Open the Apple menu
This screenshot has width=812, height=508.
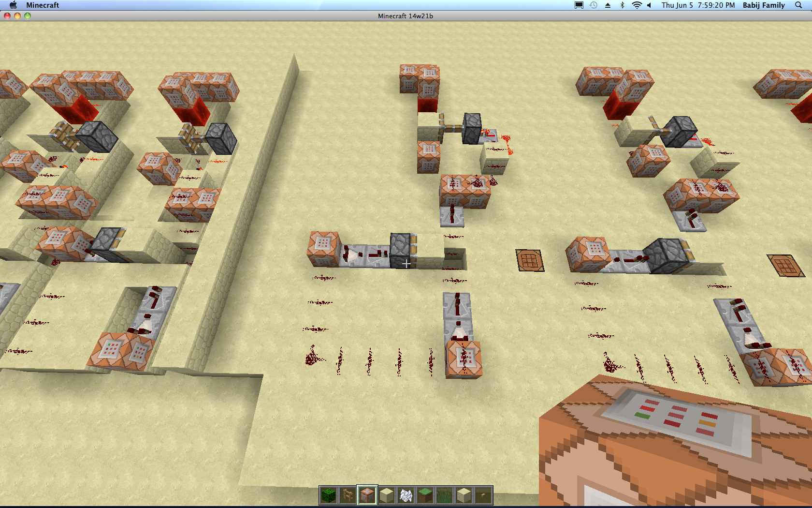click(13, 5)
